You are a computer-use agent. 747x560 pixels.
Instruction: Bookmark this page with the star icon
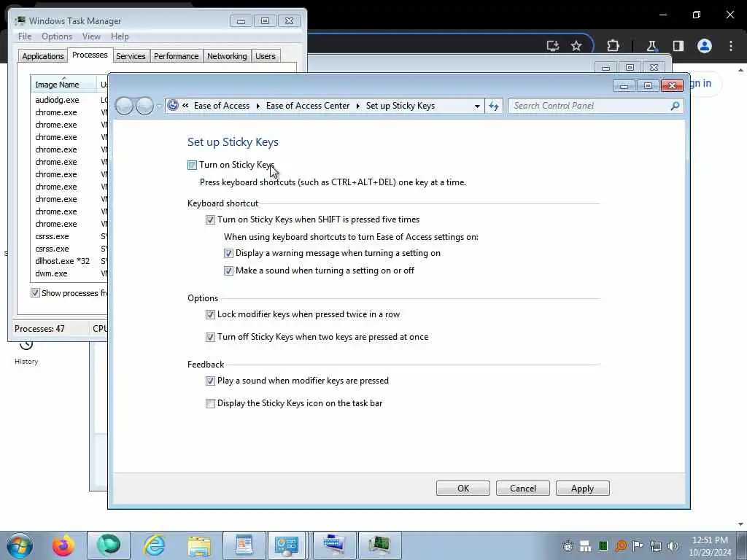pyautogui.click(x=576, y=46)
